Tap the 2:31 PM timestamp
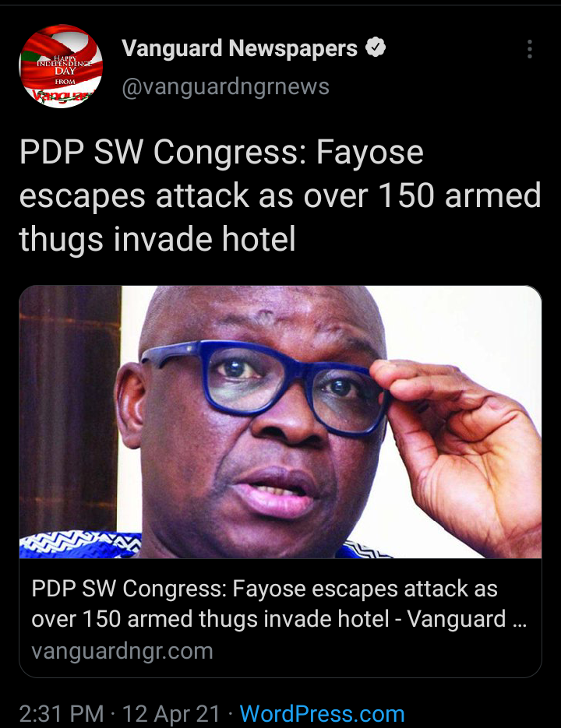The width and height of the screenshot is (561, 728). 61,714
